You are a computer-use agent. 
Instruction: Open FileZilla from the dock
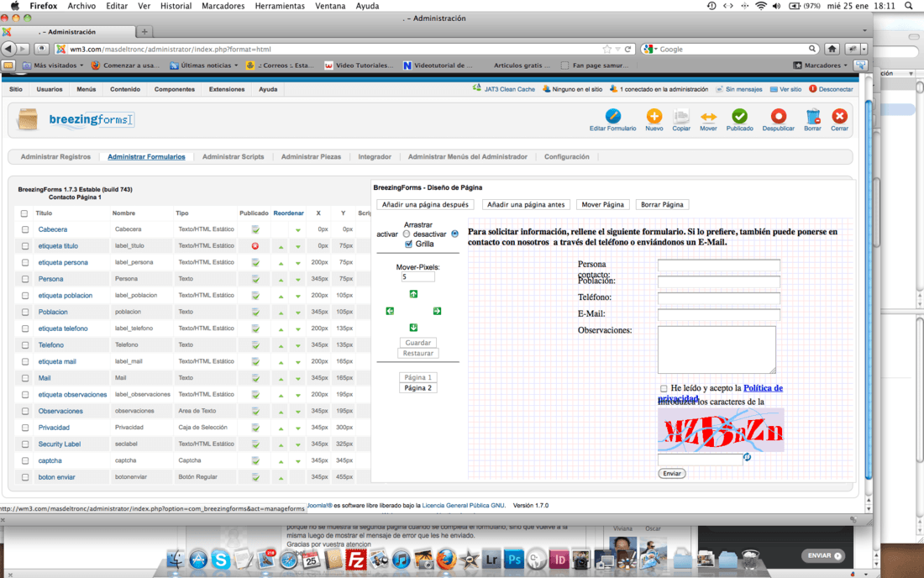click(x=356, y=560)
